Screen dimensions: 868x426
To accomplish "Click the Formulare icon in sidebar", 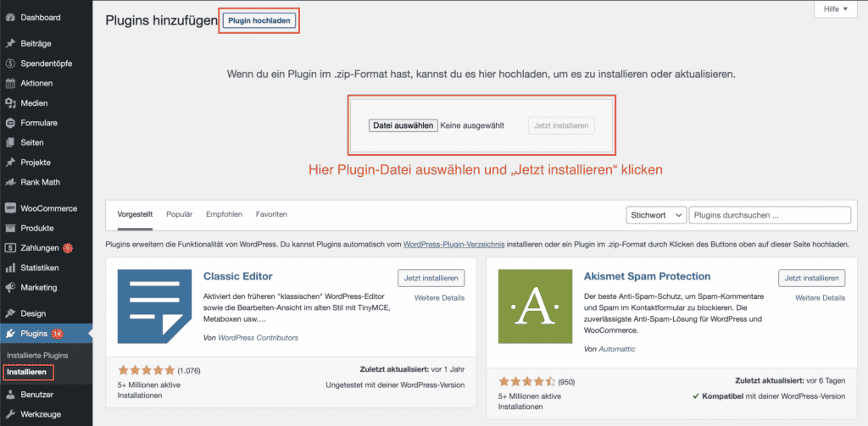I will [x=10, y=123].
